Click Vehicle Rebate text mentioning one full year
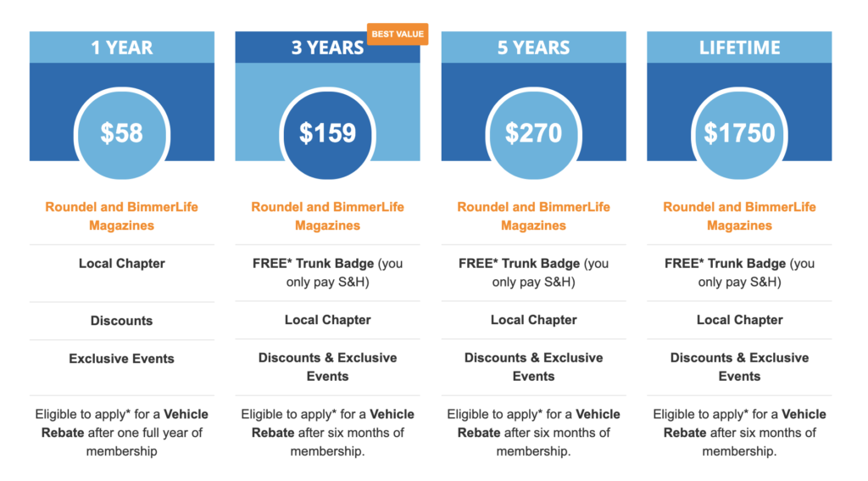 click(x=122, y=433)
